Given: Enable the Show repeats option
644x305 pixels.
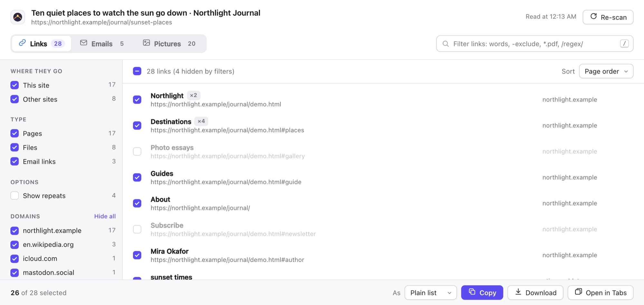Looking at the screenshot, I should point(14,196).
